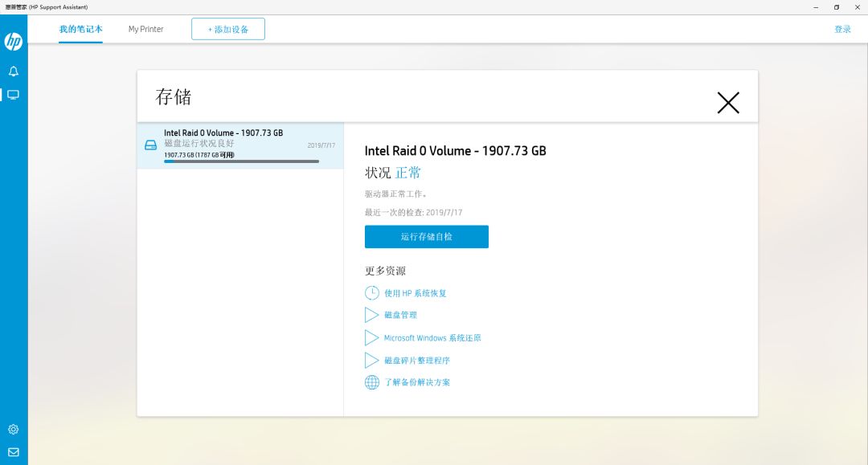
Task: Click the large Intel Raid 0 Volume heading
Action: coord(455,151)
